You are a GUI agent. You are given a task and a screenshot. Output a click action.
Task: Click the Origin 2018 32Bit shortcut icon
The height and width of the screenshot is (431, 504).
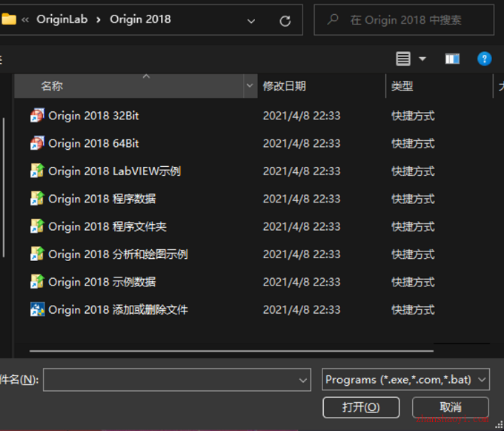pyautogui.click(x=37, y=116)
